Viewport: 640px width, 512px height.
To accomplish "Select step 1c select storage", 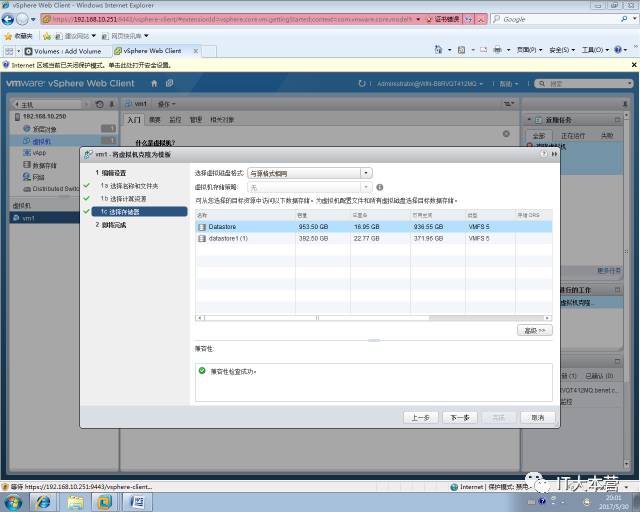I will (x=139, y=212).
